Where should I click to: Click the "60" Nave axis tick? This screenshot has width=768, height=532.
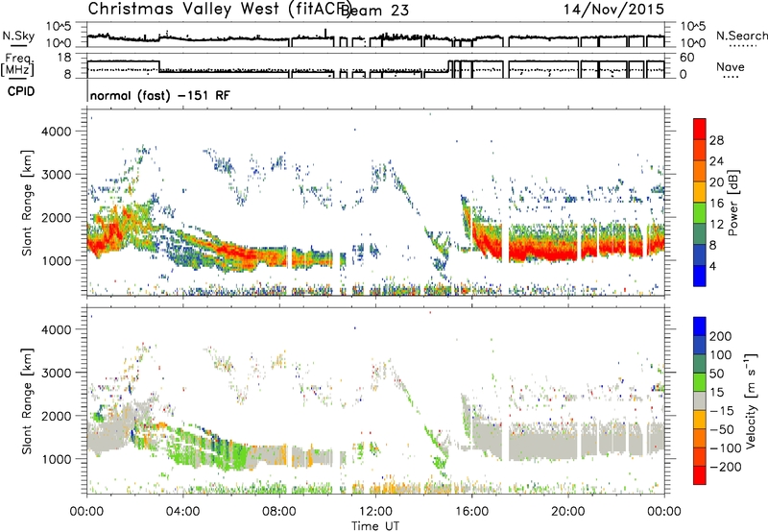[687, 58]
